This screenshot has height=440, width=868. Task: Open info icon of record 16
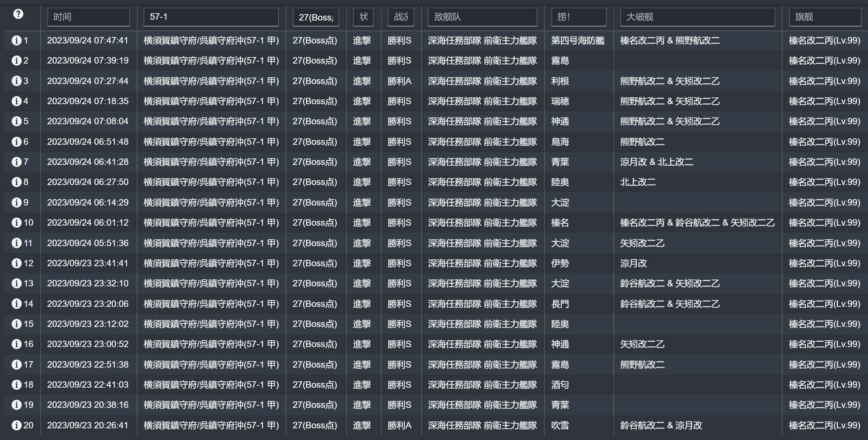click(x=16, y=344)
